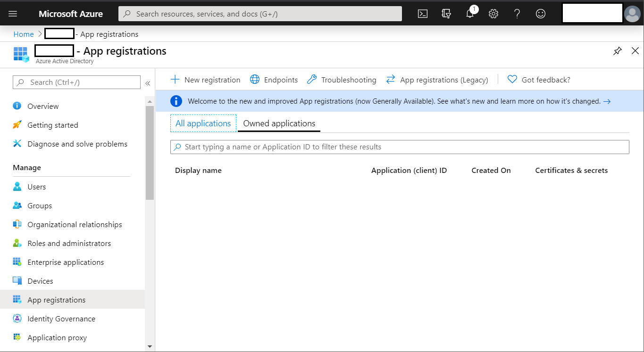Click the App registrations (Legacy) label
The height and width of the screenshot is (352, 644).
(x=444, y=80)
